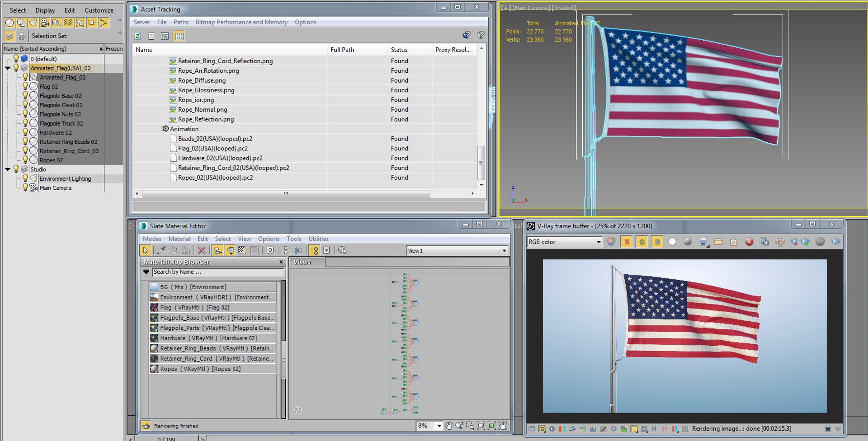Viewport: 868px width, 441px height.
Task: Expand the scene explorer toolbar overflow chevron
Action: click(x=120, y=20)
